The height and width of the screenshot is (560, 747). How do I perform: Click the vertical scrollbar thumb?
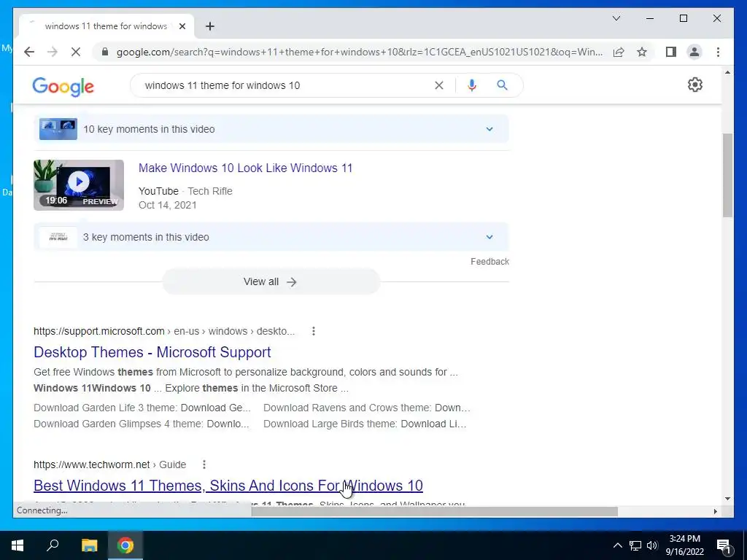[727, 175]
